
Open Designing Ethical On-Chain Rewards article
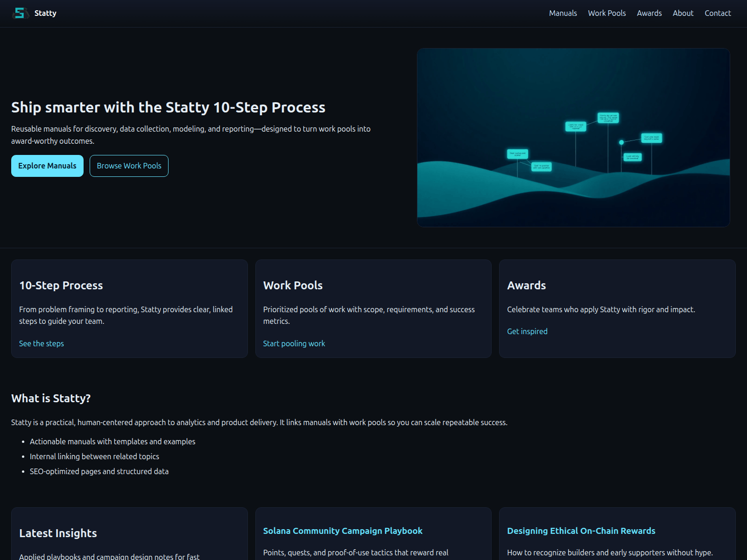[581, 531]
